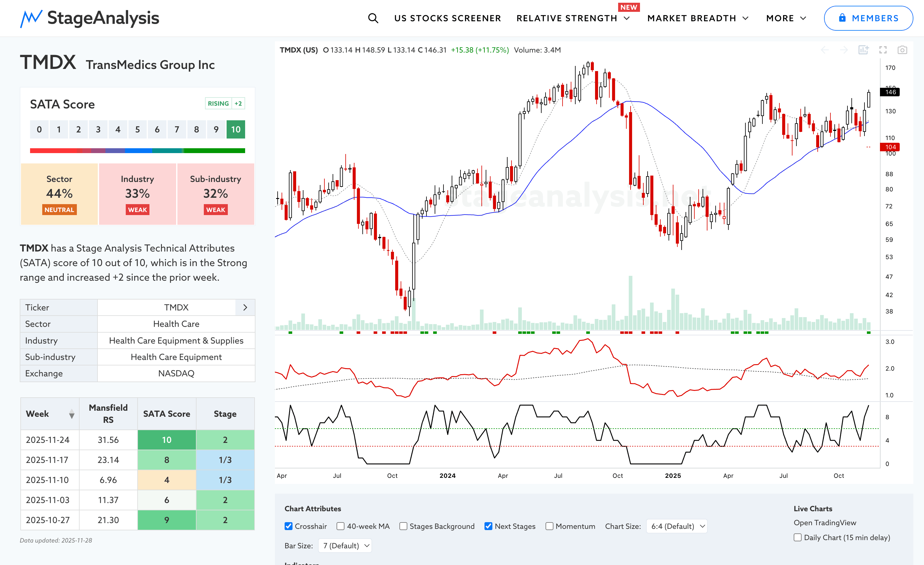Open the More menu

pyautogui.click(x=785, y=18)
